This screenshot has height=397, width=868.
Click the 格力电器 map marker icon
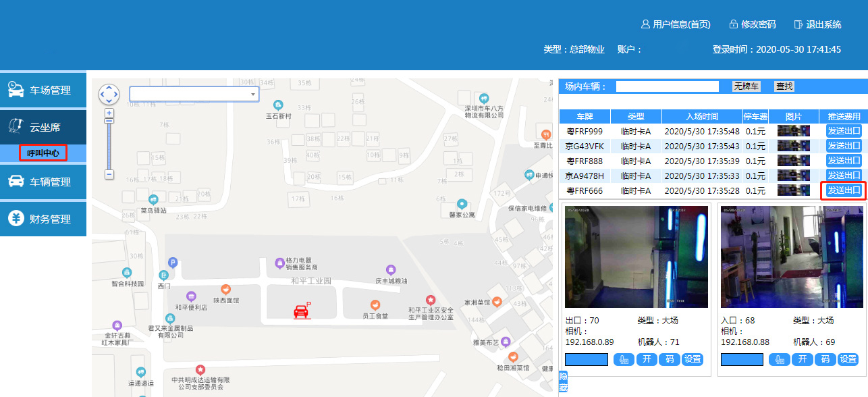coord(280,262)
